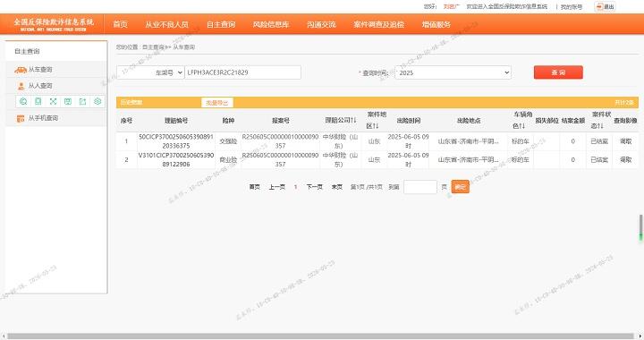The image size is (644, 340).
Task: Click the magnifier search icon in the green toolbar
Action: tap(23, 101)
